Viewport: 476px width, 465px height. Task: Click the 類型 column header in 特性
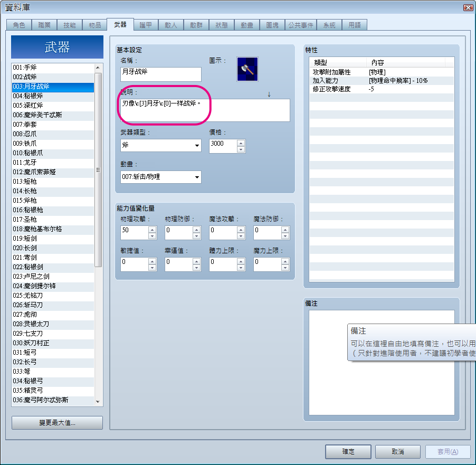(x=338, y=63)
